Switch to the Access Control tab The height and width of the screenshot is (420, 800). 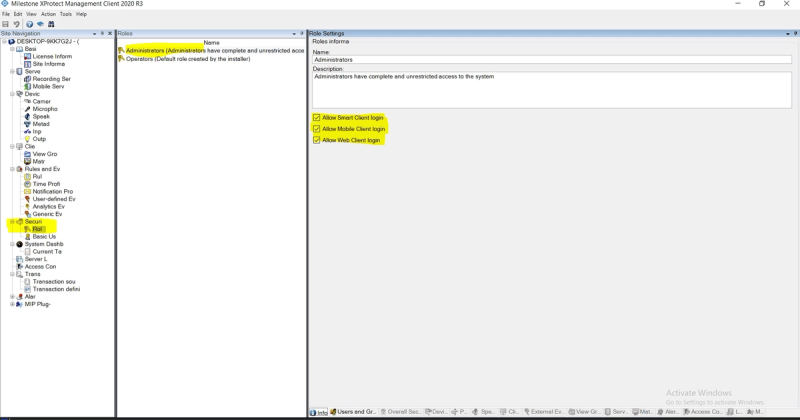click(704, 412)
